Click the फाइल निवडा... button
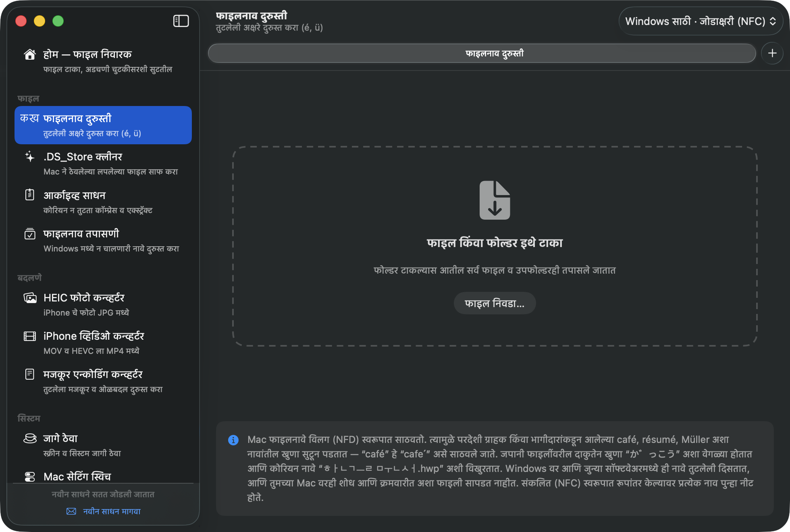The height and width of the screenshot is (532, 790). click(x=495, y=303)
